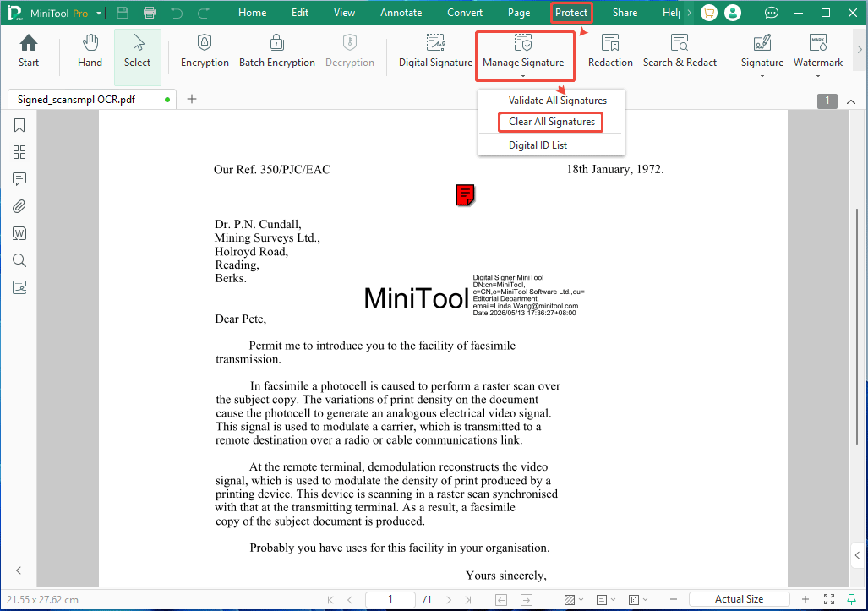Screen dimensions: 868x611
Task: Open the comments sidebar panel
Action: (x=19, y=179)
